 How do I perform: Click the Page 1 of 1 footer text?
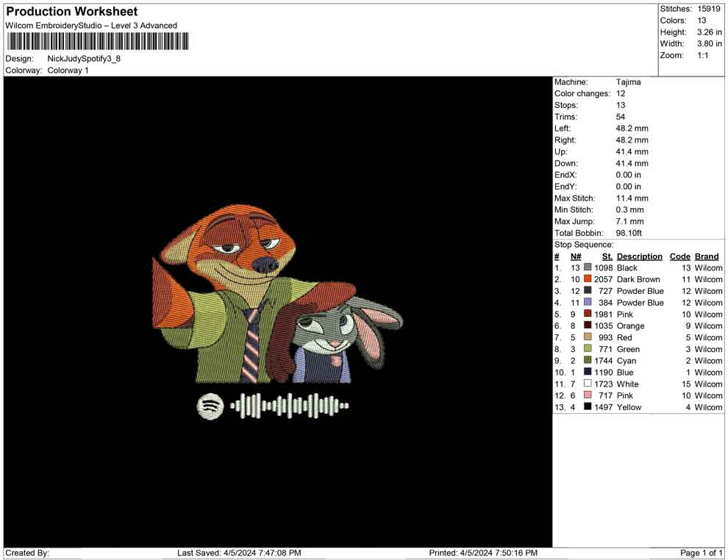tap(702, 553)
